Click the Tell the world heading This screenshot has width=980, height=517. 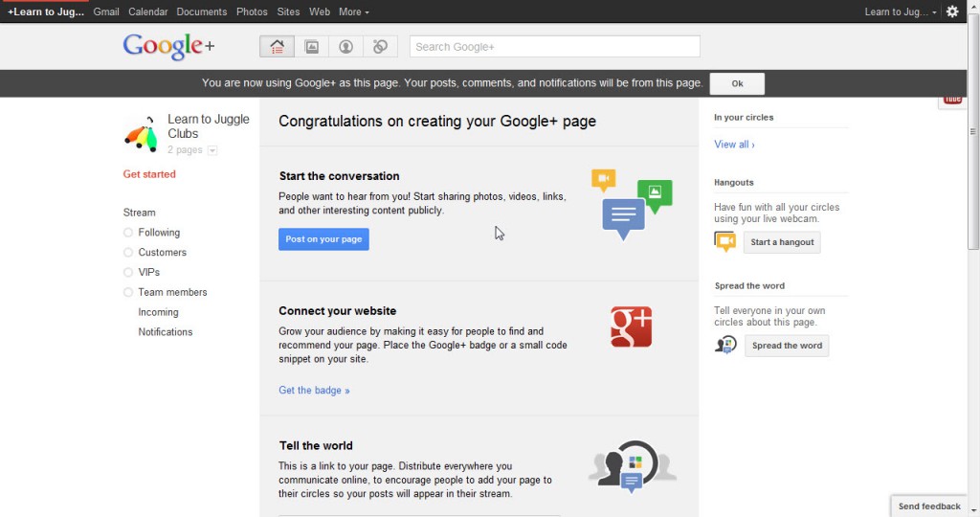[x=316, y=446]
